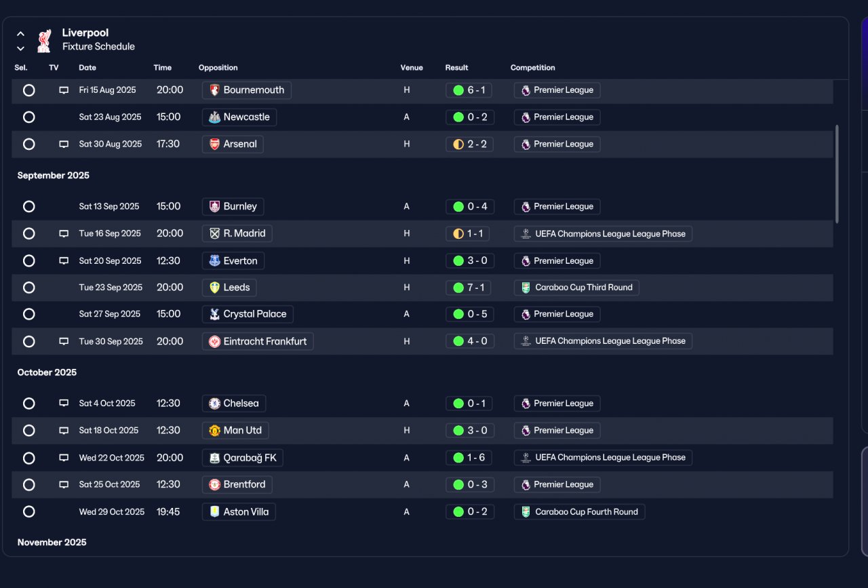Click the fixture list vertical scrollbar
The height and width of the screenshot is (588, 868).
(x=837, y=174)
